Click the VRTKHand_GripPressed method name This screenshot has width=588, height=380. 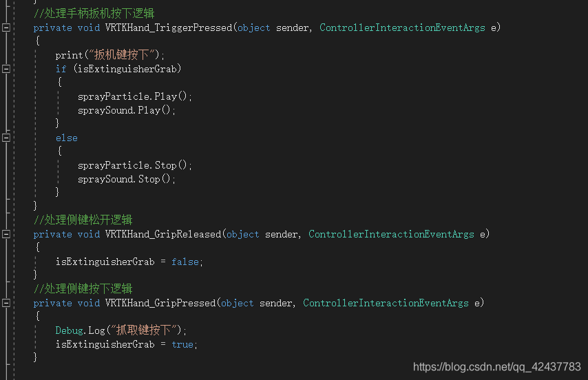tap(160, 303)
